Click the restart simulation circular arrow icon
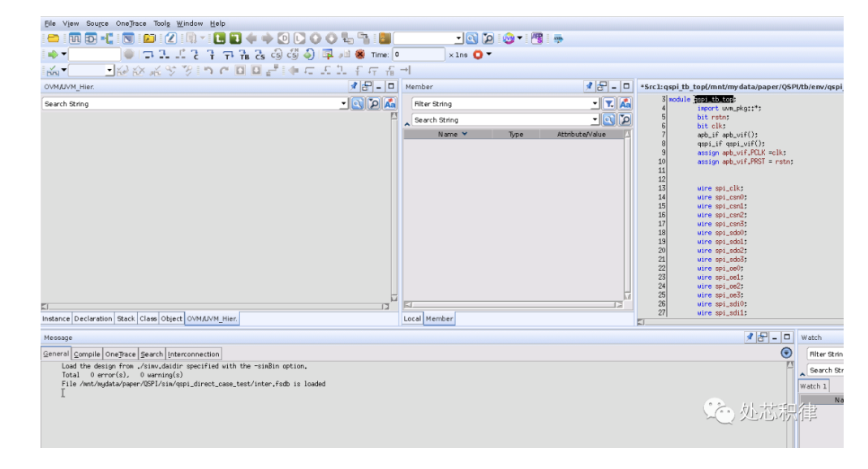Screen dimensions: 868x469 coord(309,54)
